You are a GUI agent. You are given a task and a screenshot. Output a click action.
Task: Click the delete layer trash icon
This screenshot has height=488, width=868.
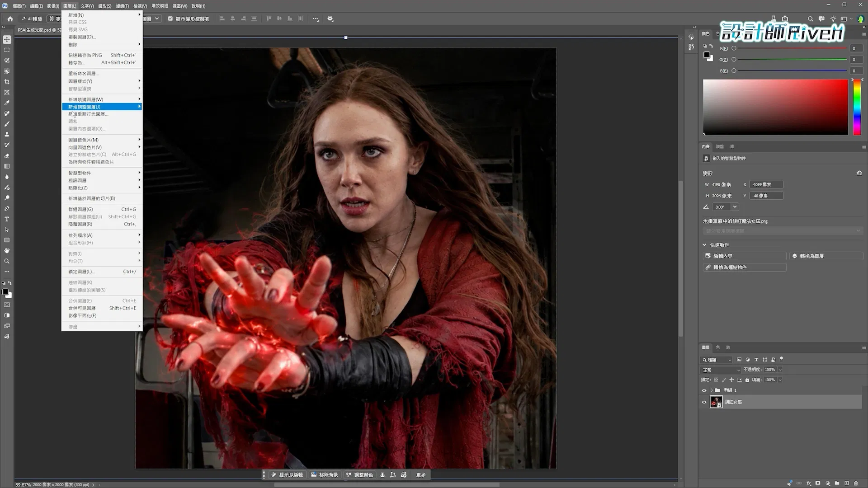tap(856, 483)
